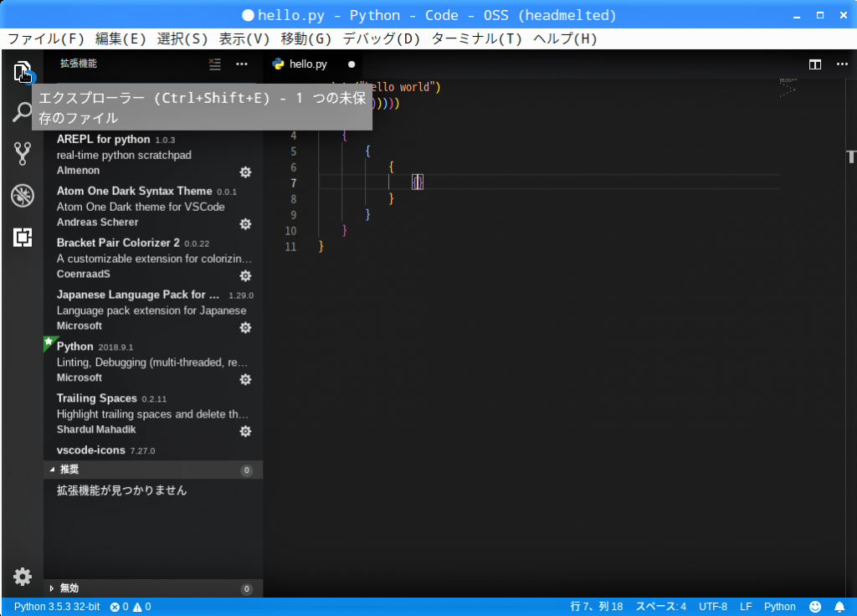The width and height of the screenshot is (857, 616).
Task: Open the Manage gear at activity bar bottom
Action: pyautogui.click(x=23, y=577)
